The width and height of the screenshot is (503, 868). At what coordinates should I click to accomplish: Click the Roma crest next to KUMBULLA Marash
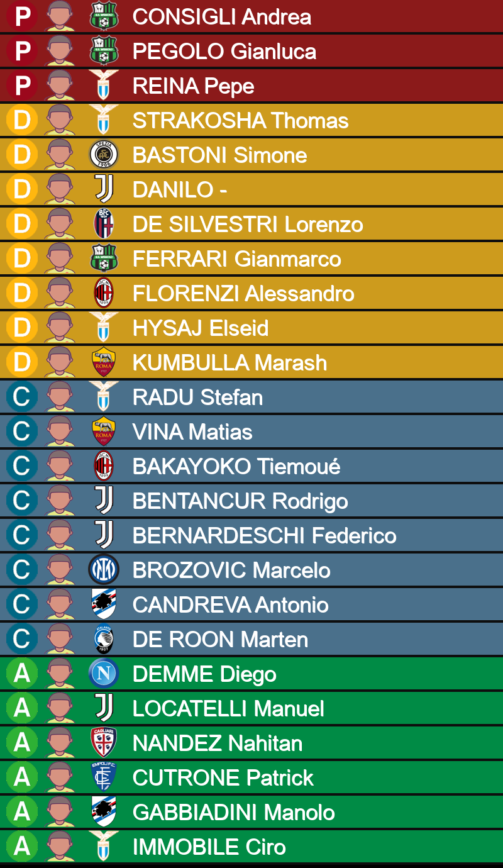(x=104, y=362)
